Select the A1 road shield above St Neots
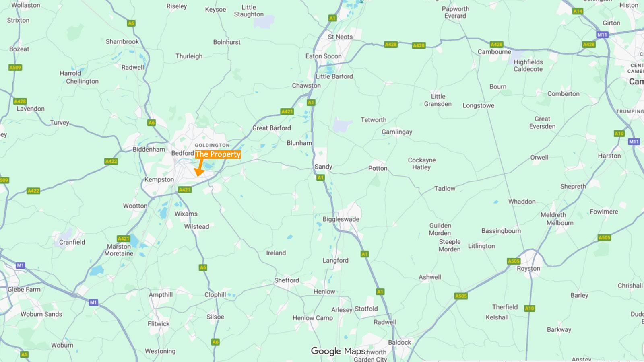Screen dimensions: 644x362 (332, 18)
